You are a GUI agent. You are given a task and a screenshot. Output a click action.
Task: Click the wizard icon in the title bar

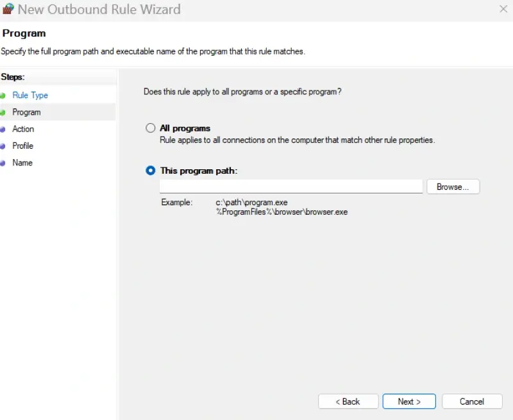coord(8,9)
